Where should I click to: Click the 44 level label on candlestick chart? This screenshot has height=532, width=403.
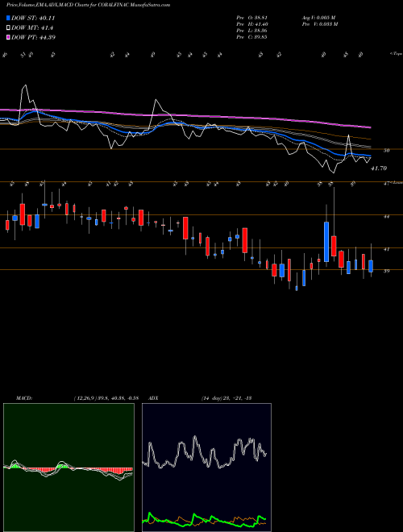pyautogui.click(x=386, y=216)
